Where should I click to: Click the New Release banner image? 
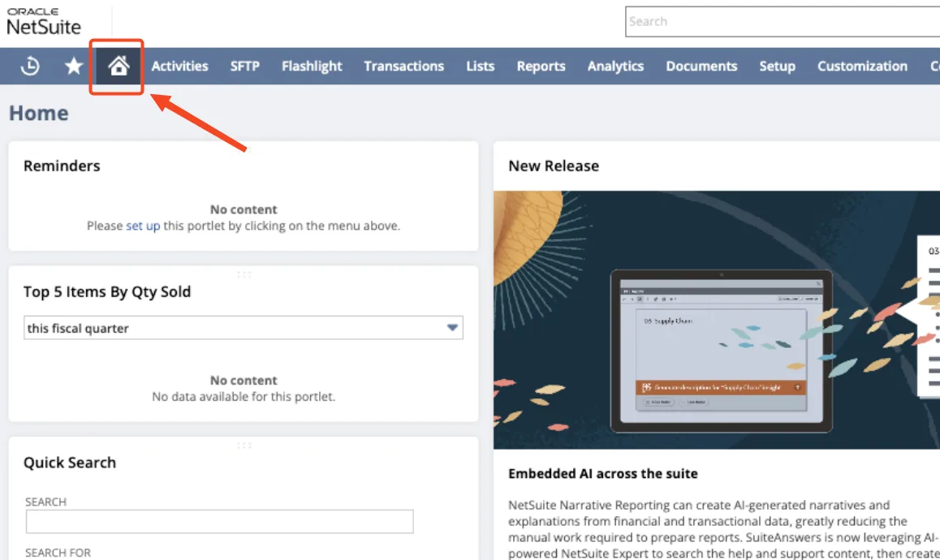[717, 320]
